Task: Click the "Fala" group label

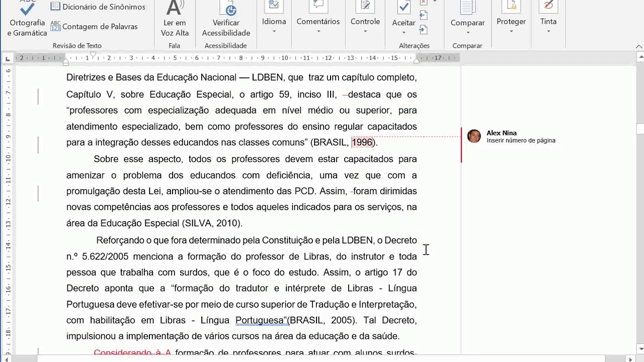Action: pos(175,46)
